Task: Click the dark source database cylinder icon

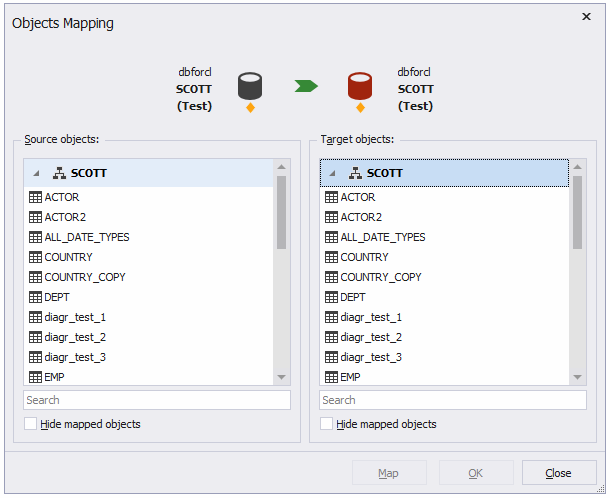Action: 250,86
